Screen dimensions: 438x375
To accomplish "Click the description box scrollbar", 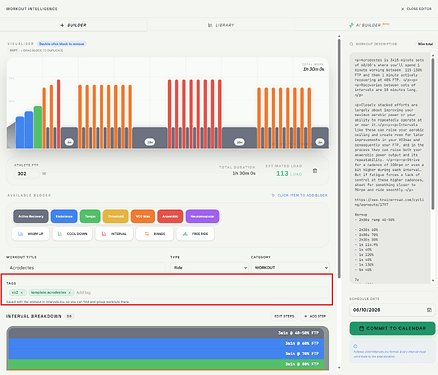I will click(x=433, y=133).
